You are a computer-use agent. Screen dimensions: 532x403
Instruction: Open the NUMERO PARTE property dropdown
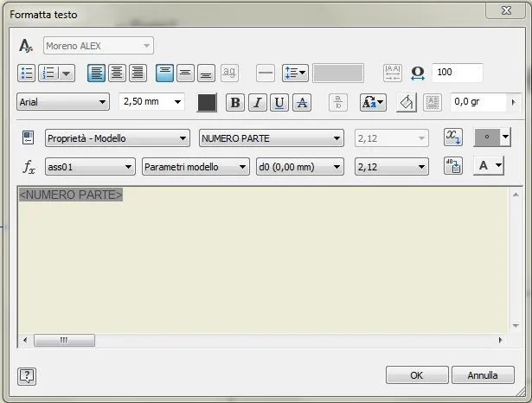click(272, 138)
